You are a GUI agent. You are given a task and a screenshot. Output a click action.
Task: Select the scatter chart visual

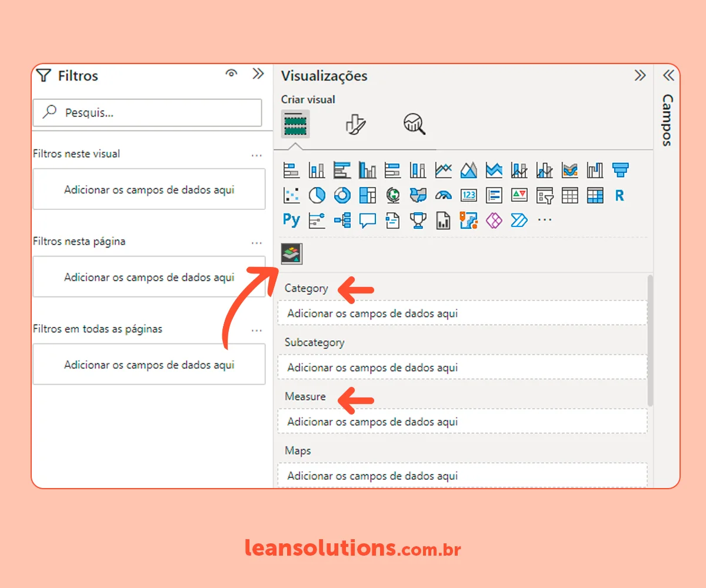pyautogui.click(x=291, y=195)
